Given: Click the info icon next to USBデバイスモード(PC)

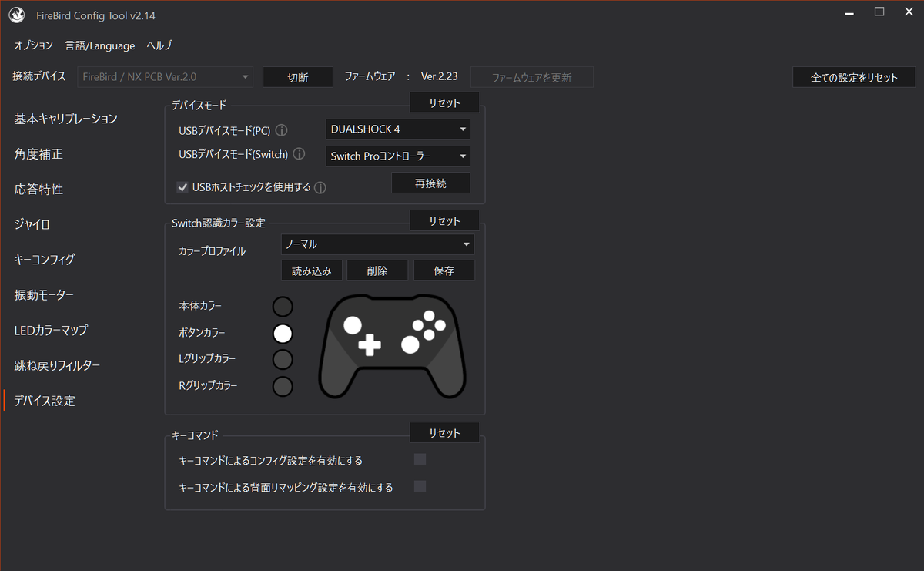Looking at the screenshot, I should click(281, 130).
